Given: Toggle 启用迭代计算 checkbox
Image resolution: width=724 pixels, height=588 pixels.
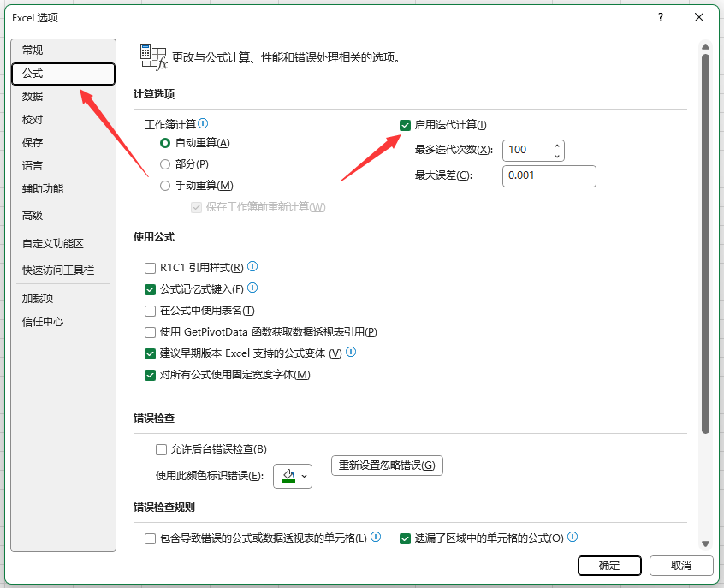Looking at the screenshot, I should click(x=405, y=125).
